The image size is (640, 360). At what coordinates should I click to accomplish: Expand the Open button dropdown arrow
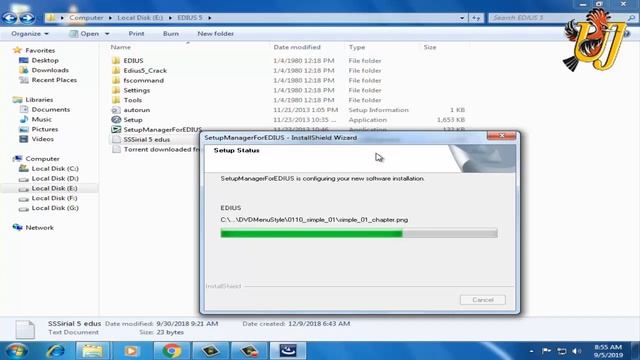pyautogui.click(x=107, y=34)
